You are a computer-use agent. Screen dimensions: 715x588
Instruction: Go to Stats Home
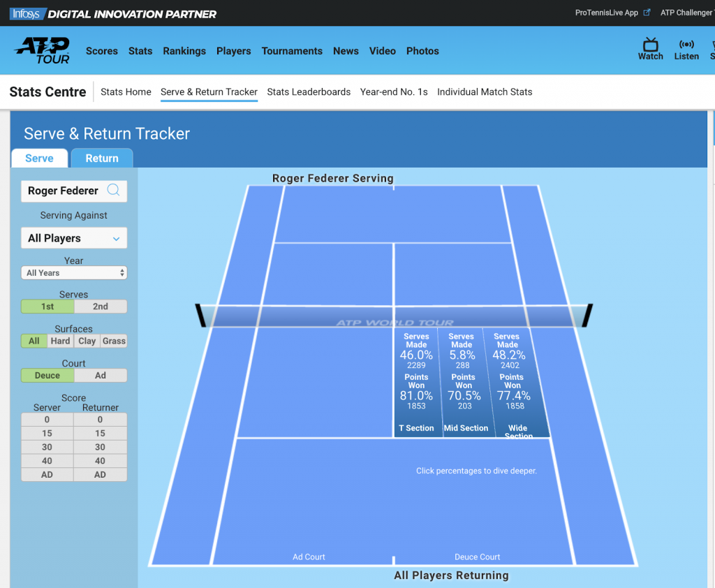[x=126, y=92]
